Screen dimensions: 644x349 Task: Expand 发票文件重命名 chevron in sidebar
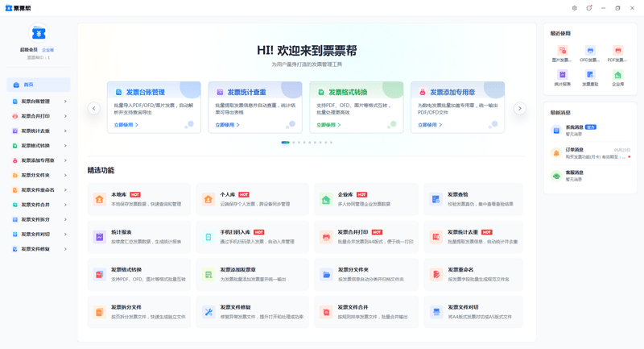point(65,190)
